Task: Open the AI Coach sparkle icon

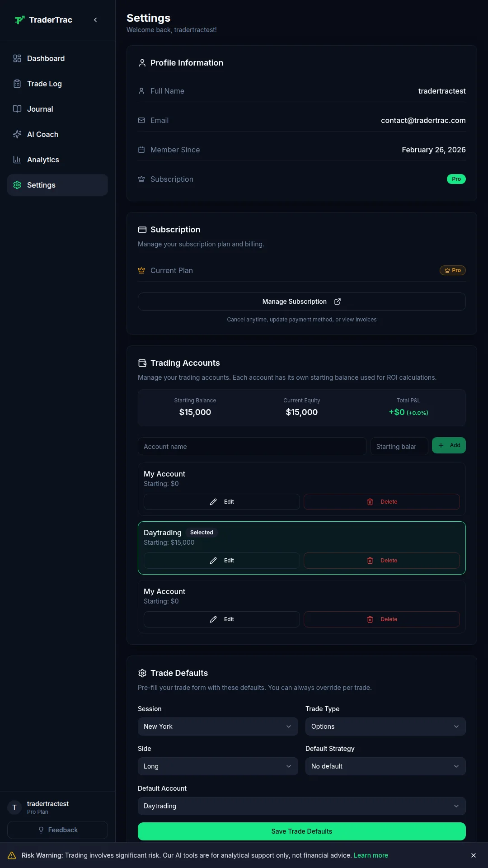Action: coord(17,134)
